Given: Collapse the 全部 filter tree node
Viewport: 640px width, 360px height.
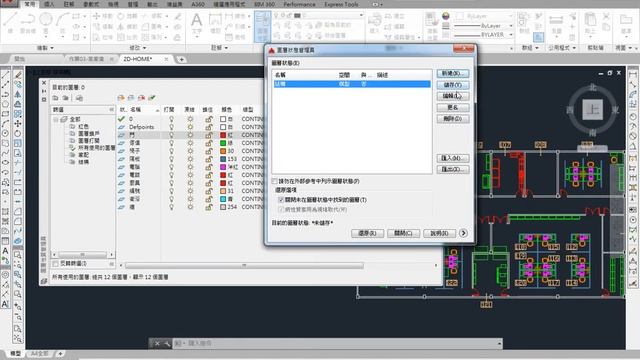Looking at the screenshot, I should [56, 120].
